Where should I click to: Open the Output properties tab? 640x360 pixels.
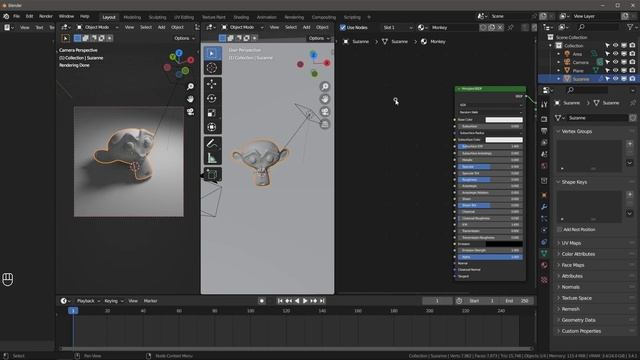[x=544, y=131]
